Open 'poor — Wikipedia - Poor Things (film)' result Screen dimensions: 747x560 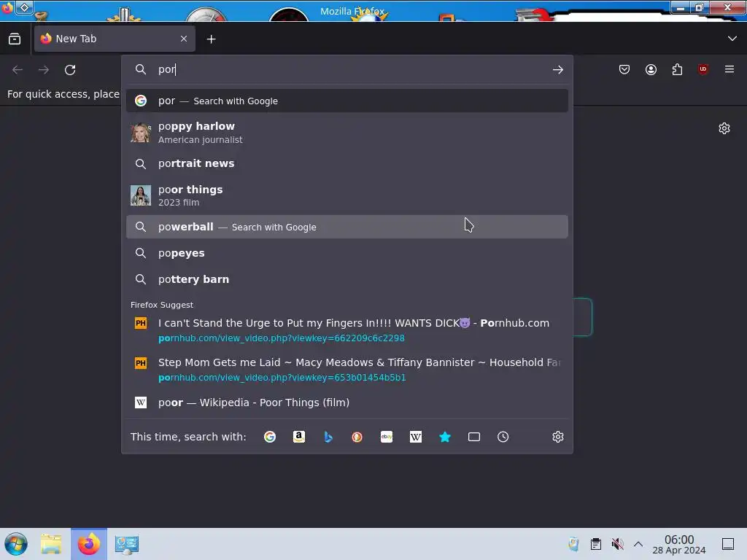pos(347,402)
